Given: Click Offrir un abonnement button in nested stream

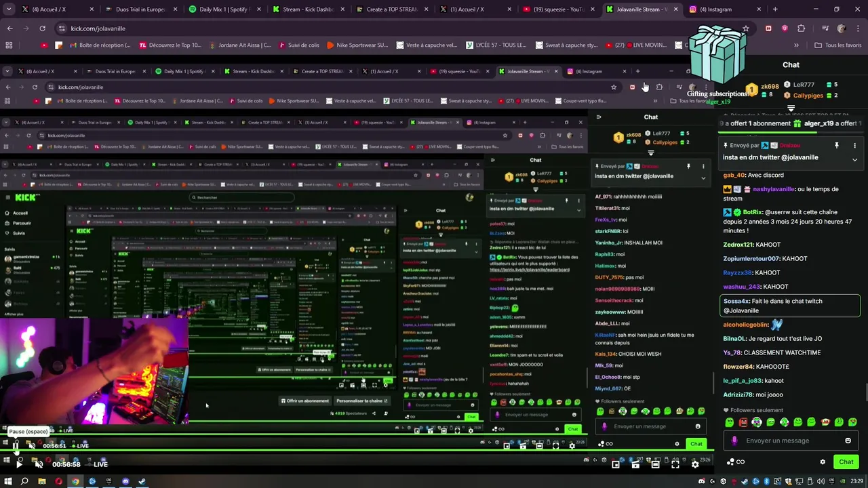Looking at the screenshot, I should click(x=304, y=401).
